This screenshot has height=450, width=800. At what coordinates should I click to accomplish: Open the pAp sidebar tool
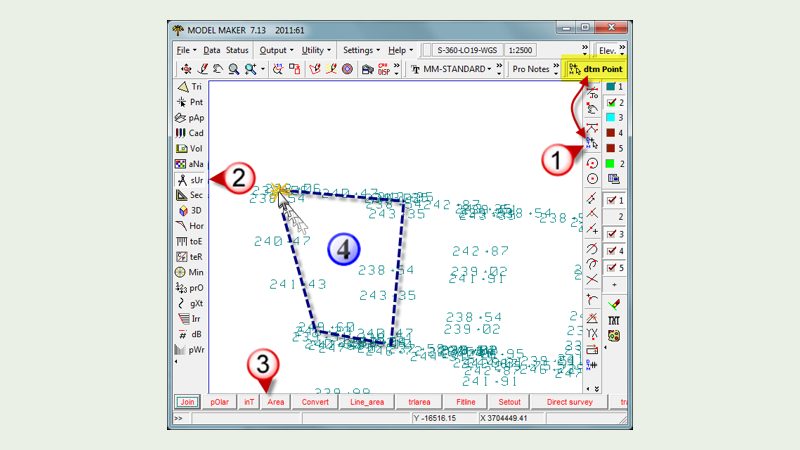(189, 118)
